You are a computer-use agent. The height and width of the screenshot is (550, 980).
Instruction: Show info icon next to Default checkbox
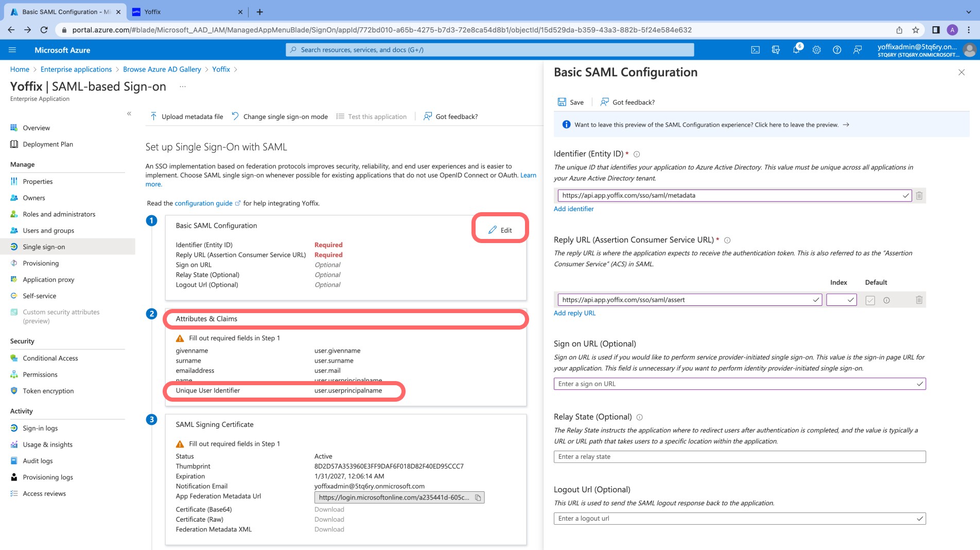(886, 300)
